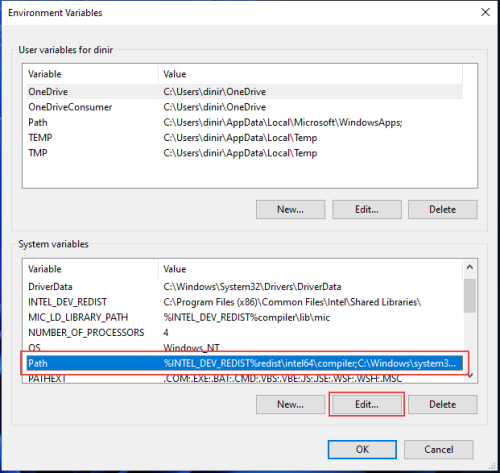The width and height of the screenshot is (500, 473).
Task: Click the Cancel button
Action: tap(439, 449)
